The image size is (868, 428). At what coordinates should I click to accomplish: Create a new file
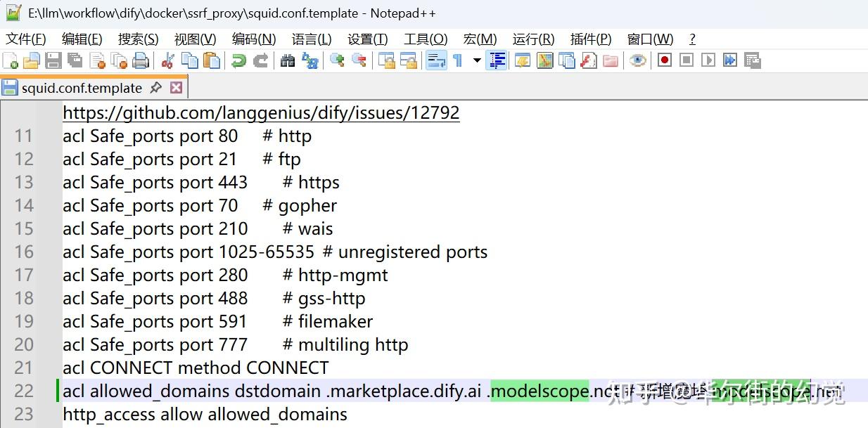coord(9,60)
